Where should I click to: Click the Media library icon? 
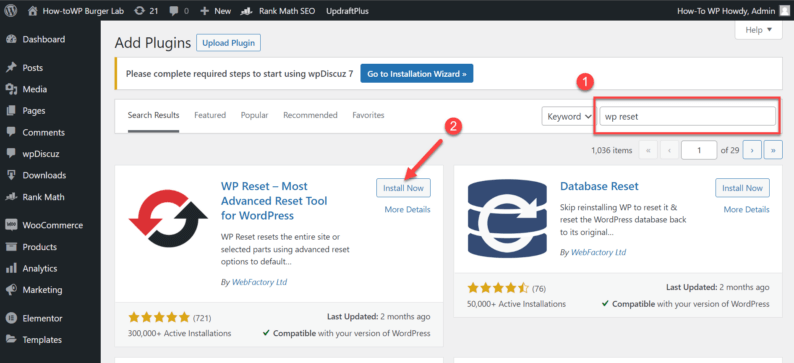(x=11, y=89)
